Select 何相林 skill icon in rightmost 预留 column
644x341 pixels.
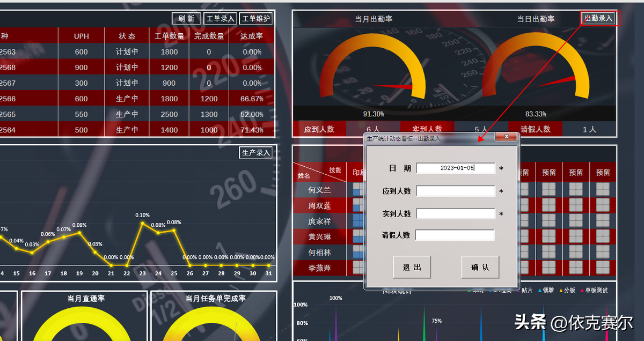603,251
